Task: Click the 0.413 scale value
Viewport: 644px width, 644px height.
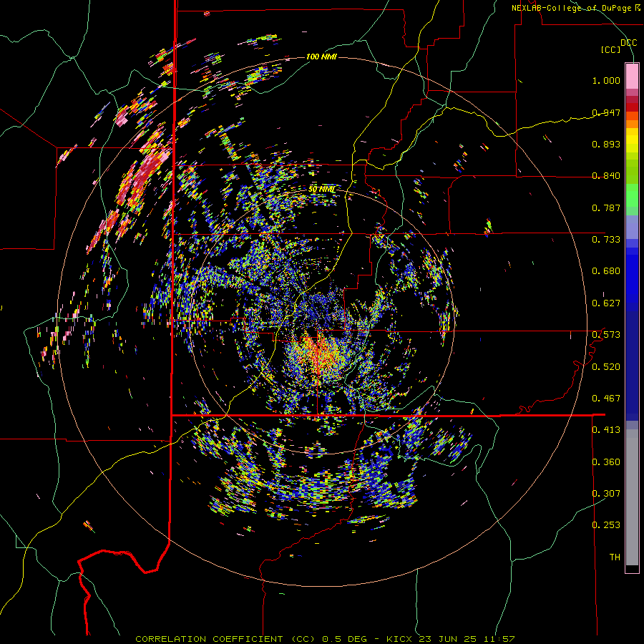Action: point(606,430)
